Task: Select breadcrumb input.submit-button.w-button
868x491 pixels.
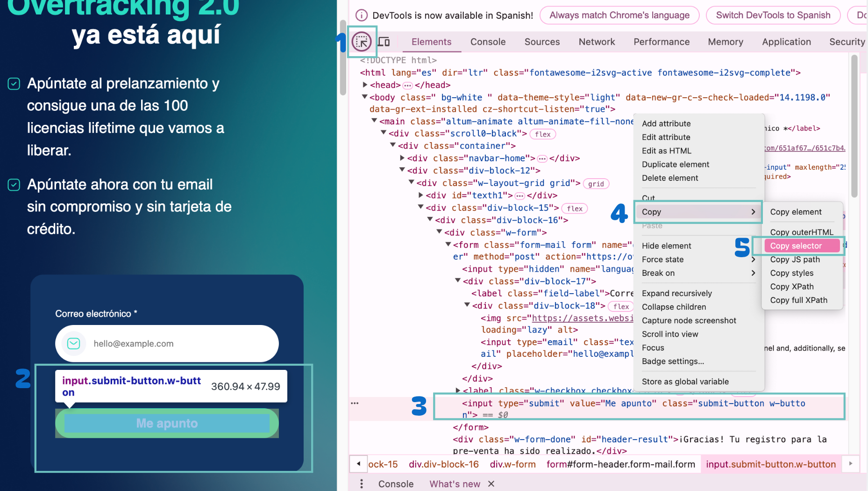Action: point(771,464)
